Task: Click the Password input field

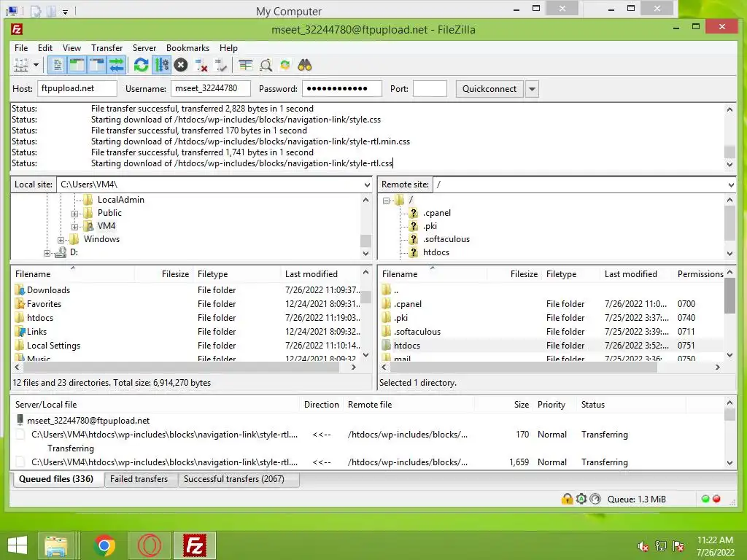Action: (342, 88)
